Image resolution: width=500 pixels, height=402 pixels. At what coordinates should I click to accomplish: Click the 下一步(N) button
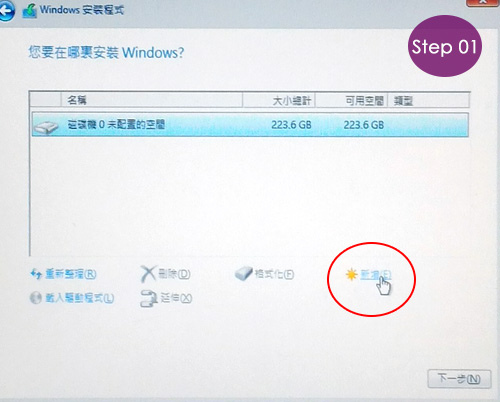(459, 379)
